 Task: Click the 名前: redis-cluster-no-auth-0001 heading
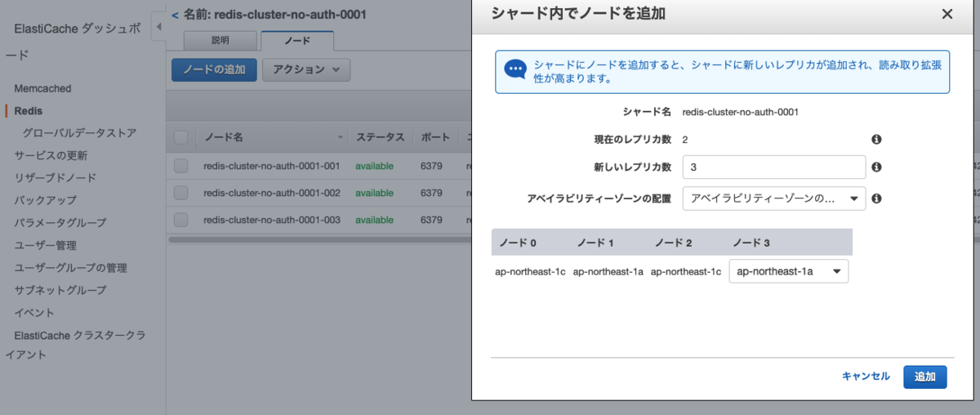click(x=274, y=14)
